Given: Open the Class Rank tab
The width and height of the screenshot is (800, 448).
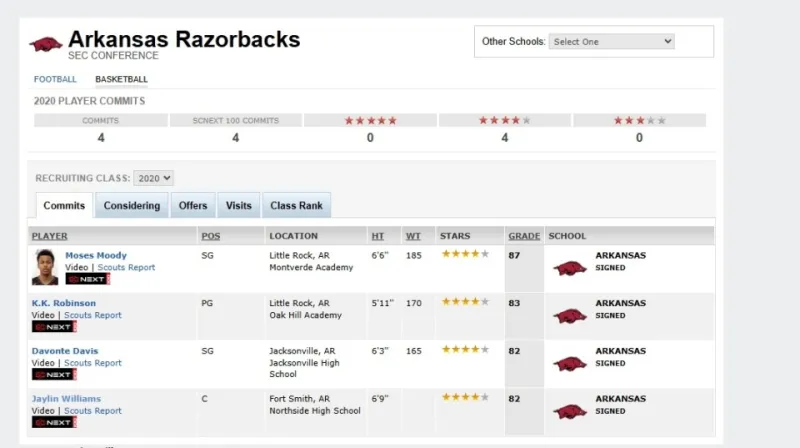Looking at the screenshot, I should coord(296,206).
